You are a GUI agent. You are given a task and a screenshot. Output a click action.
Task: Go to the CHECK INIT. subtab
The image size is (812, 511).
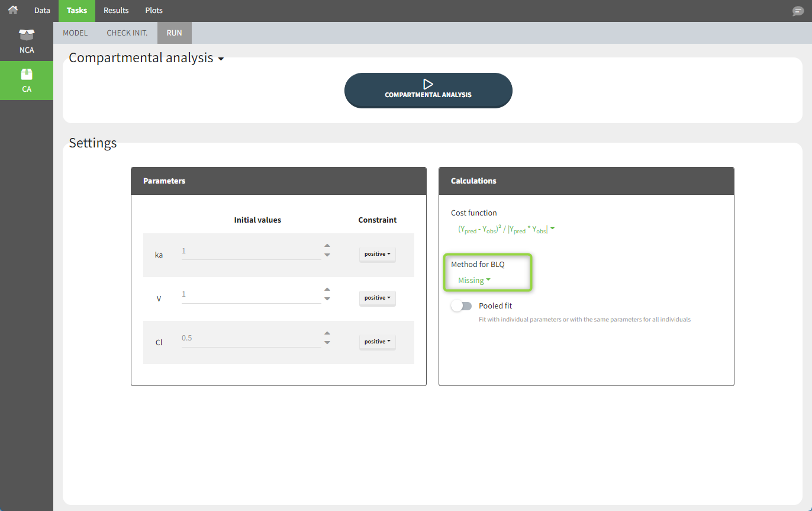point(127,33)
